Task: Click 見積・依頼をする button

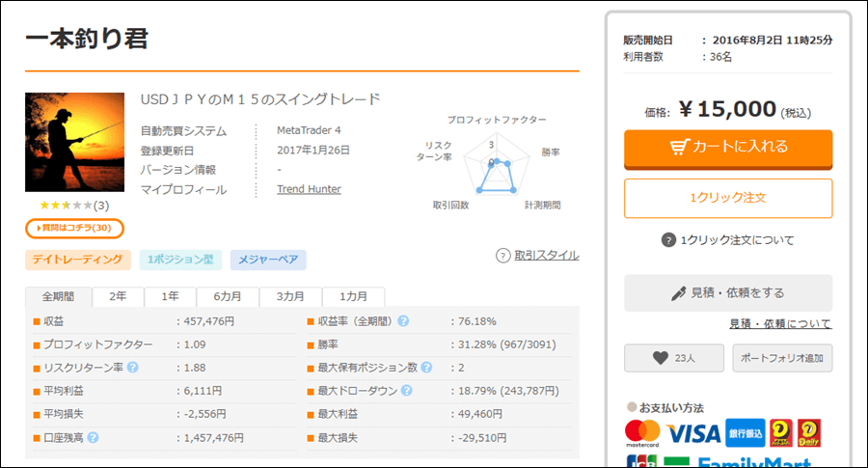Action: (x=728, y=292)
